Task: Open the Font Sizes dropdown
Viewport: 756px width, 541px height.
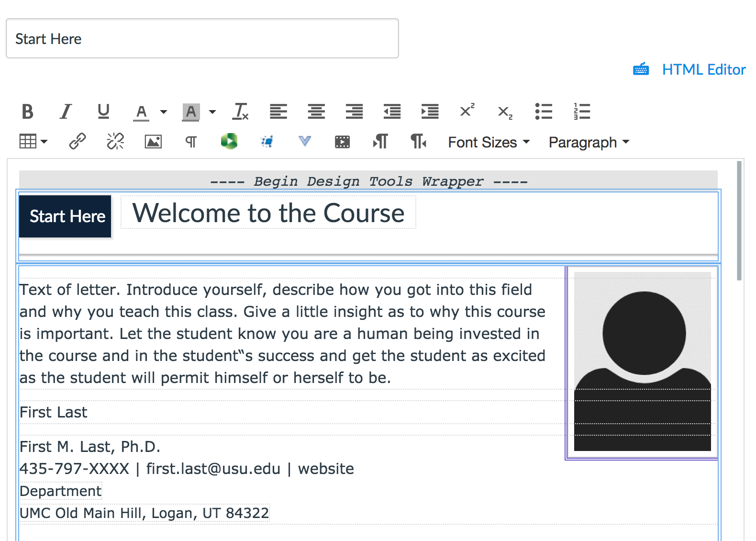Action: [489, 142]
